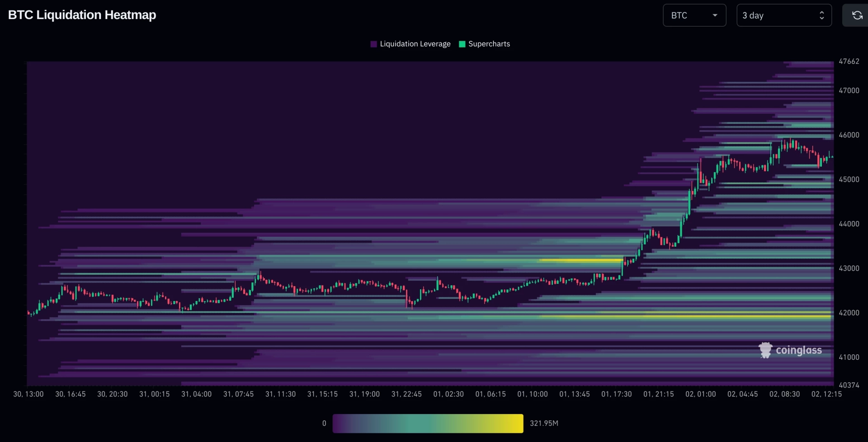This screenshot has height=442, width=868.
Task: Toggle the Supercharts legend item
Action: click(x=485, y=44)
